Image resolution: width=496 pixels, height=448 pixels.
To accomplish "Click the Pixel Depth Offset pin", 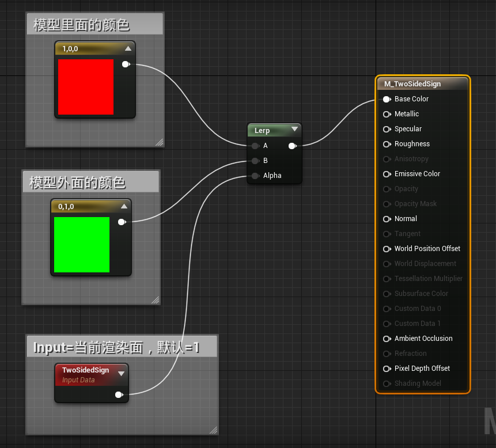I will click(x=387, y=369).
